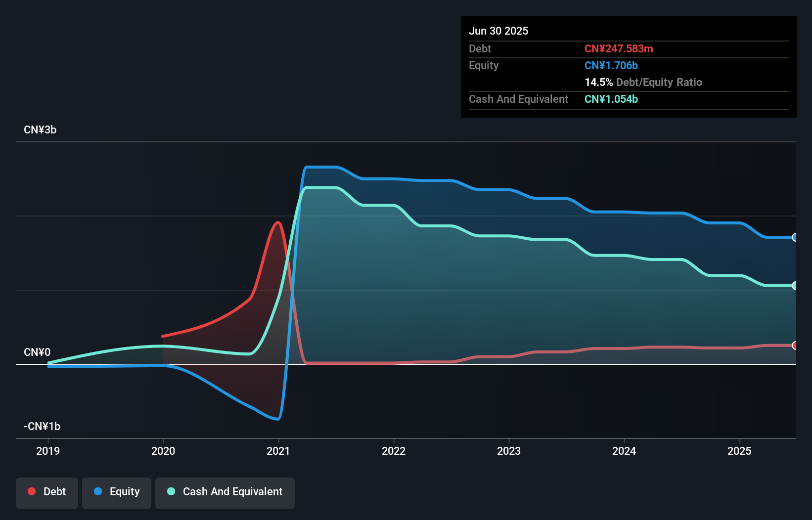Screen dimensions: 812x520
Task: Click the teal Cash And Equivalent legend dot
Action: coord(171,491)
